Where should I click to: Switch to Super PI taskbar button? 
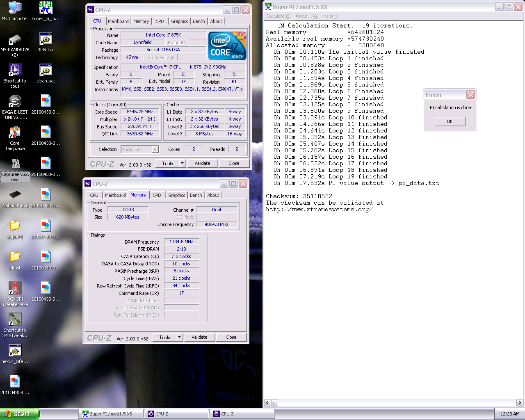click(111, 414)
